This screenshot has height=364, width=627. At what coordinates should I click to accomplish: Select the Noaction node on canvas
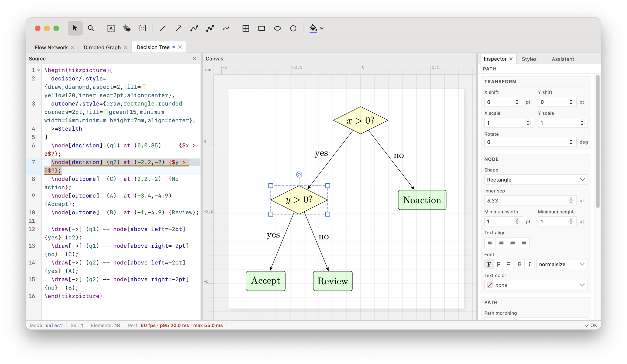click(x=422, y=200)
